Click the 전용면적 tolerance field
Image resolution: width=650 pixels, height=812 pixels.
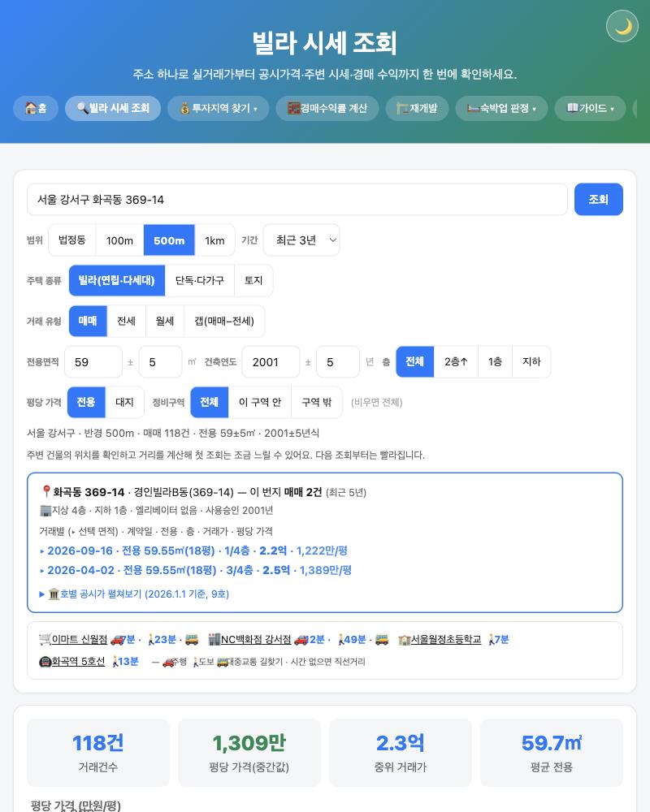tap(160, 362)
